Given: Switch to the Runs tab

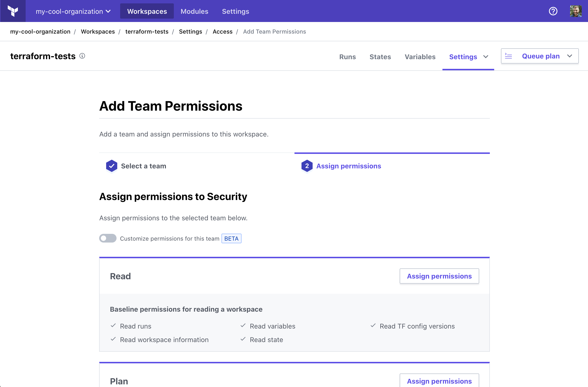Looking at the screenshot, I should (347, 57).
